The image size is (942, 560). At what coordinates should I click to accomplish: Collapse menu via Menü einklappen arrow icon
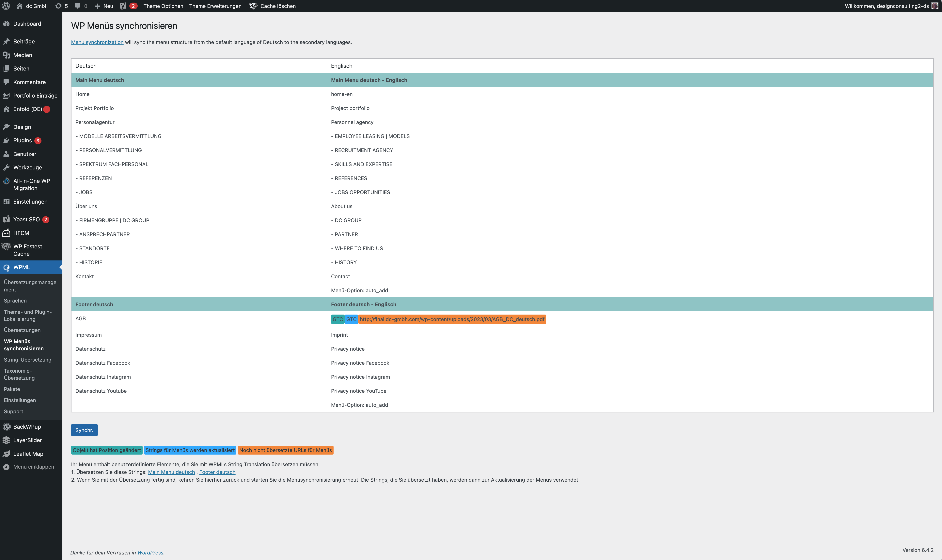(6, 467)
